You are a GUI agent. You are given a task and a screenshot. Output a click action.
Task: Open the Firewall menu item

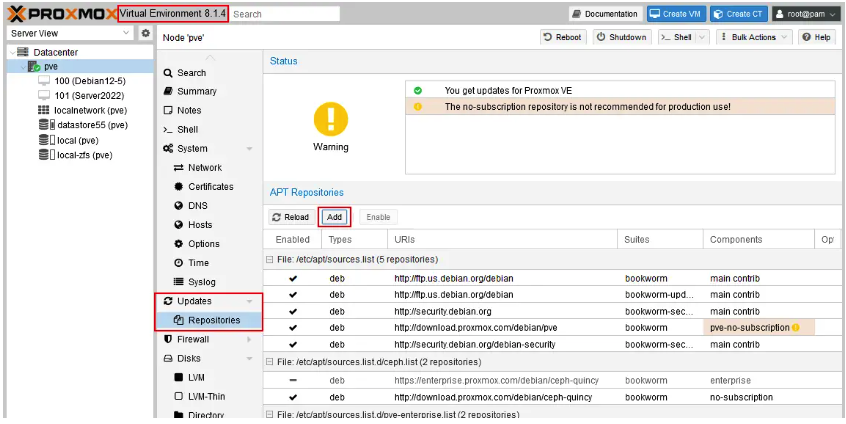[x=193, y=339]
